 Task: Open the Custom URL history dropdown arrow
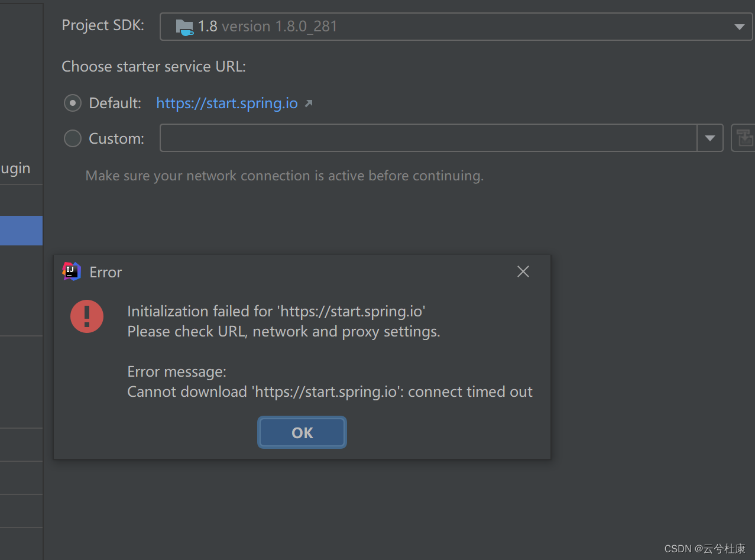coord(710,137)
